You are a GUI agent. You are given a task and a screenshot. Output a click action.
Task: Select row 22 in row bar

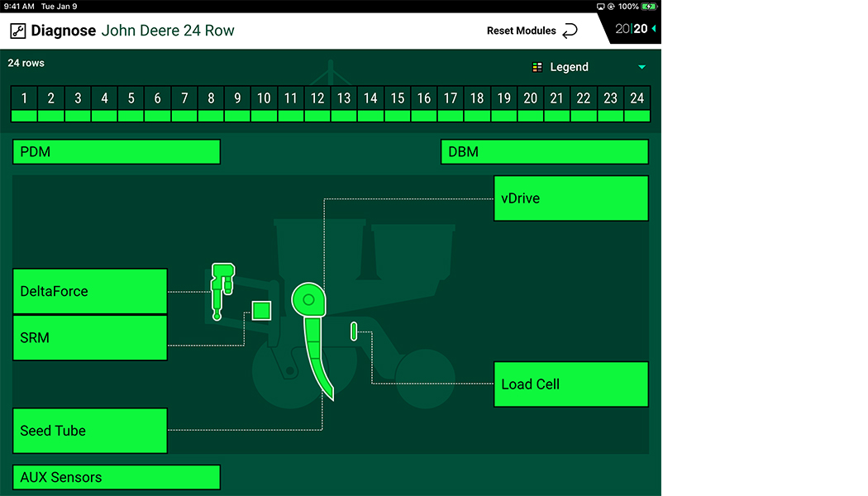pos(584,104)
